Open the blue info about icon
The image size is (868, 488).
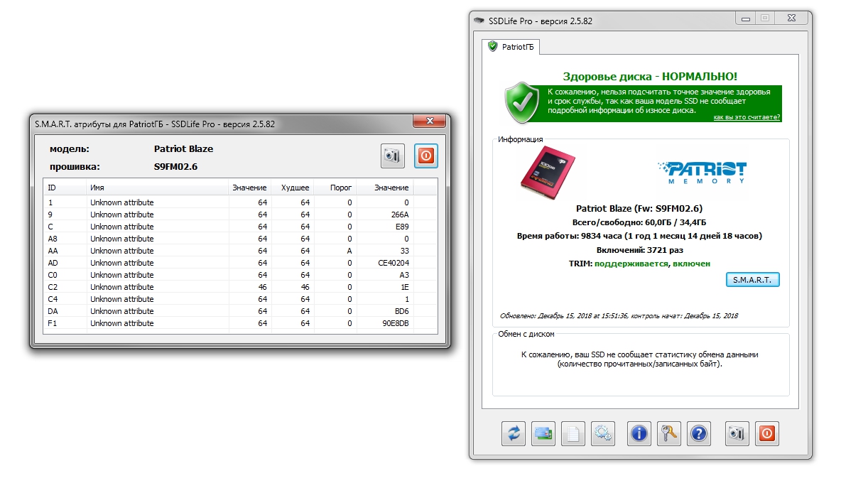[x=639, y=433]
